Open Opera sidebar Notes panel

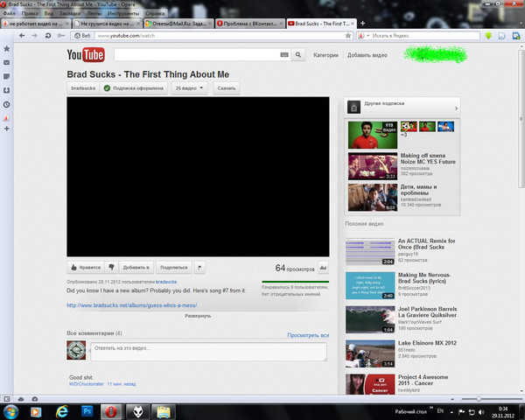point(6,76)
